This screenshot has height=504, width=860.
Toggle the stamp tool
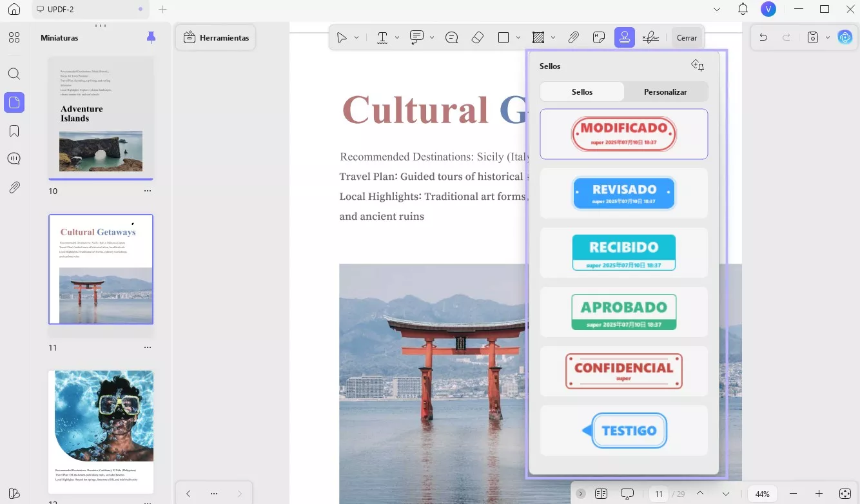pyautogui.click(x=625, y=38)
